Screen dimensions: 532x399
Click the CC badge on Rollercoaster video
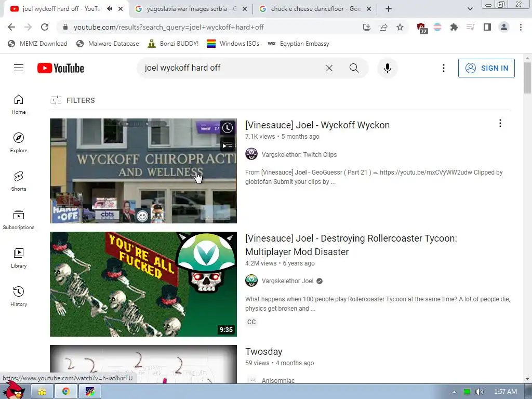point(251,322)
